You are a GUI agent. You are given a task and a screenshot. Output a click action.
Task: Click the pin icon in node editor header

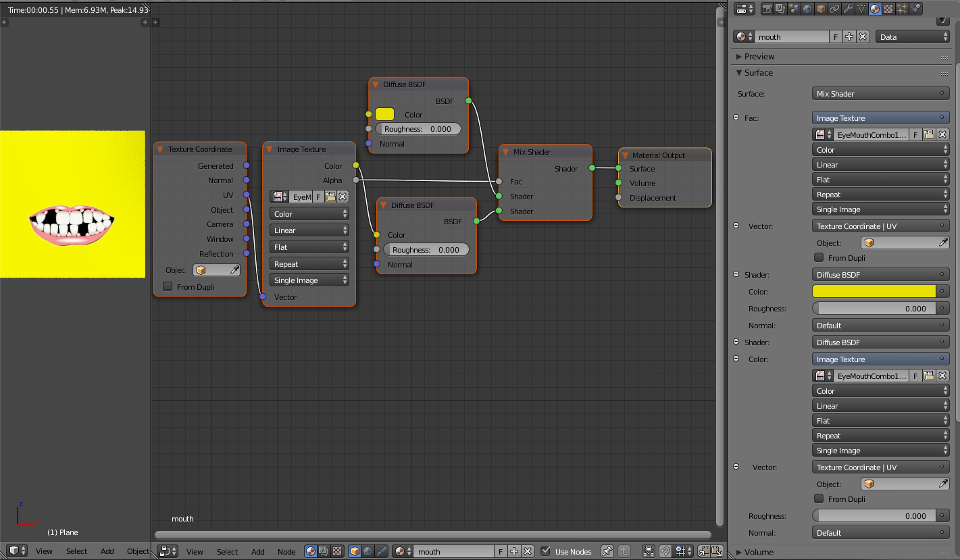click(x=607, y=551)
